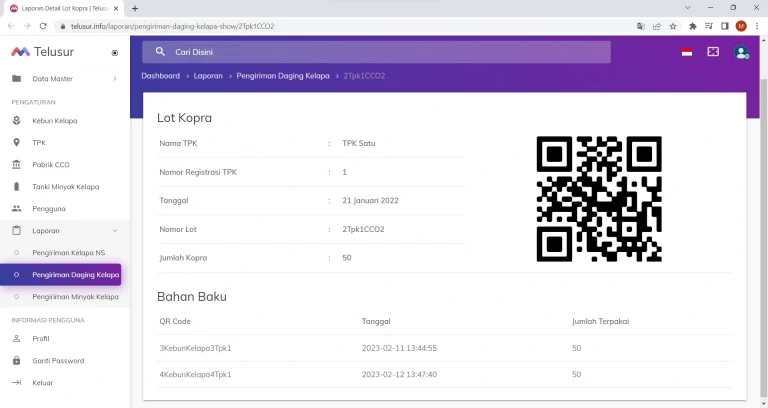Viewport: 768px width, 408px height.
Task: Open the browser side panel icon
Action: pyautogui.click(x=725, y=26)
